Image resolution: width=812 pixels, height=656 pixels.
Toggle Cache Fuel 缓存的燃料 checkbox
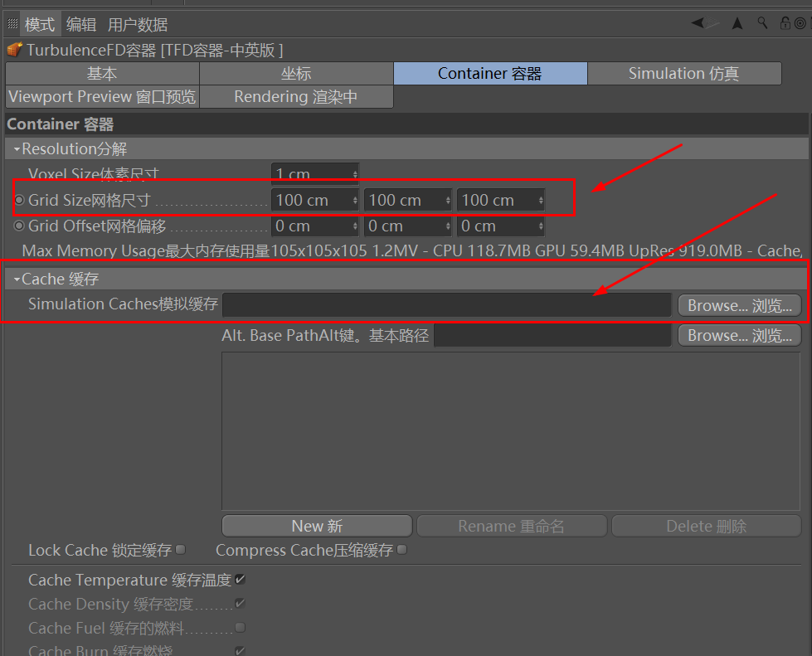point(240,628)
